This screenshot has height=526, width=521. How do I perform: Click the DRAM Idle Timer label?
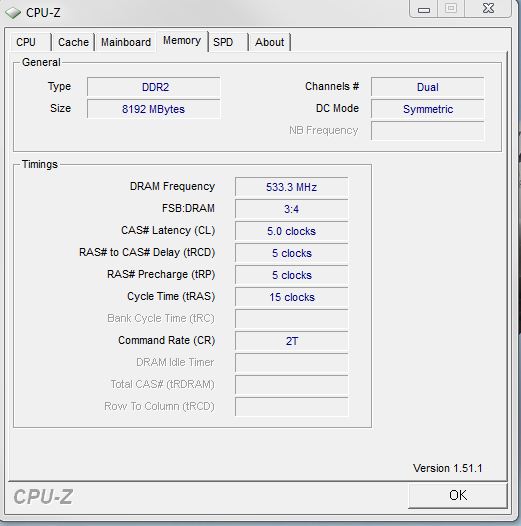[x=175, y=362]
